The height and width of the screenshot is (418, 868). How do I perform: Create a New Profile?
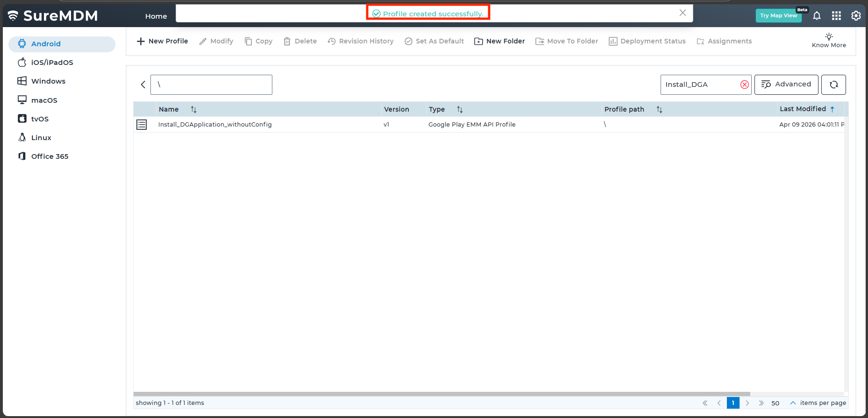click(x=162, y=41)
